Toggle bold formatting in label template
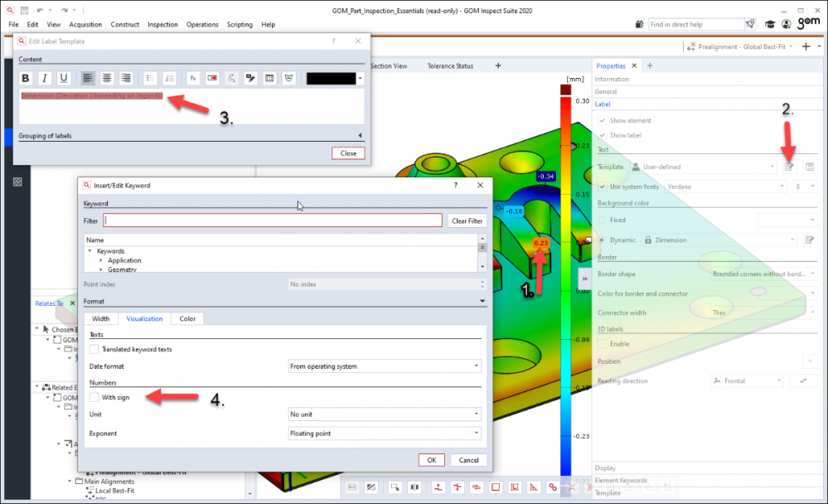This screenshot has height=504, width=828. click(x=26, y=78)
